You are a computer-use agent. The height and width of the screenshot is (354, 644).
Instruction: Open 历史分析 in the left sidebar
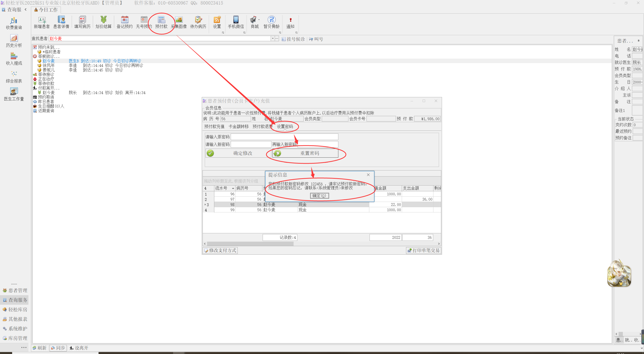[x=14, y=41]
